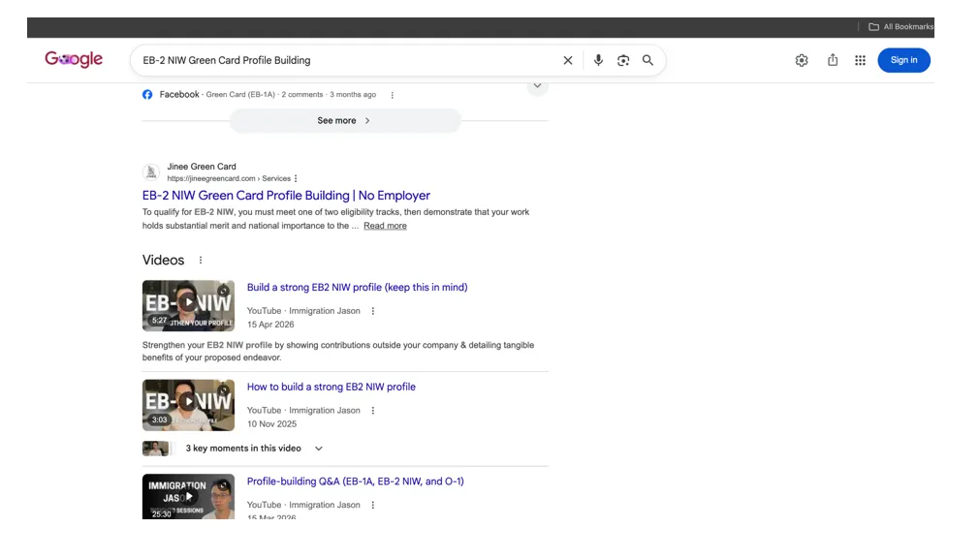Open Google apps grid icon
The width and height of the screenshot is (980, 559).
[x=860, y=61]
